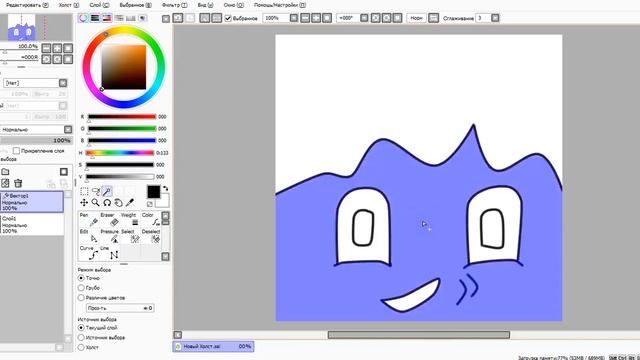
Task: Open the Помощь/Настройки menu
Action: pyautogui.click(x=280, y=5)
